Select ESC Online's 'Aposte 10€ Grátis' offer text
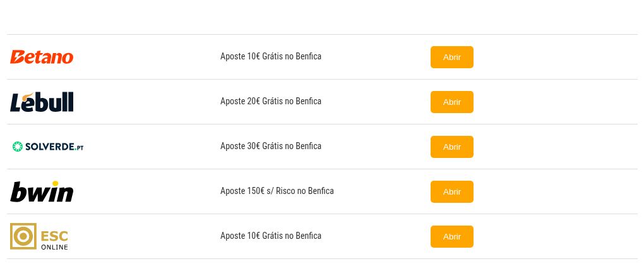The image size is (644, 266). click(271, 236)
